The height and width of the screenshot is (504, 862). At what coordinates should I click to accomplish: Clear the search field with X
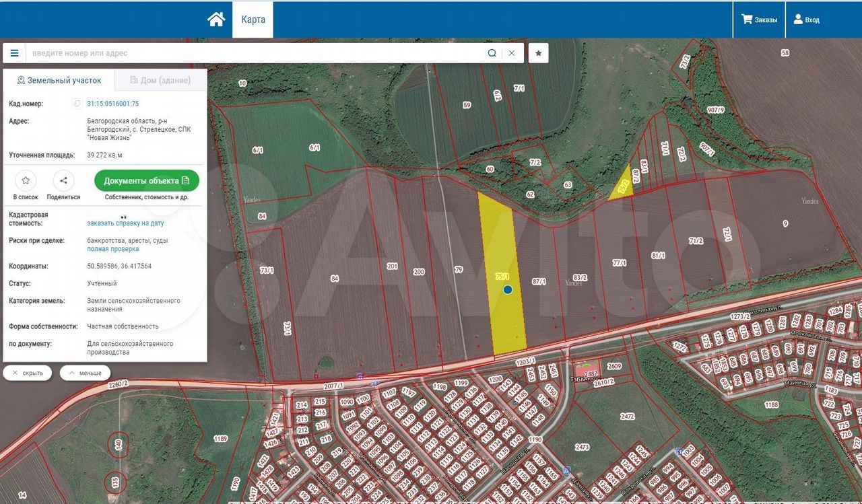pos(512,53)
